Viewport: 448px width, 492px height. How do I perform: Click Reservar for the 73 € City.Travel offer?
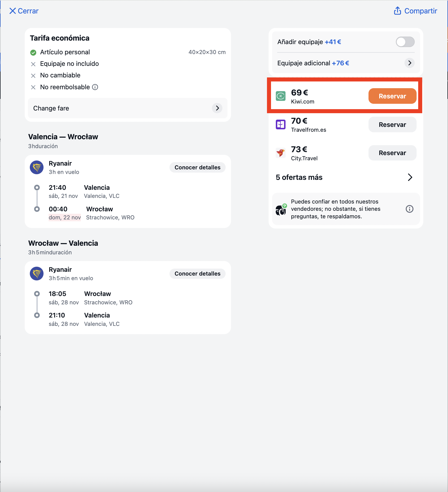tap(392, 153)
